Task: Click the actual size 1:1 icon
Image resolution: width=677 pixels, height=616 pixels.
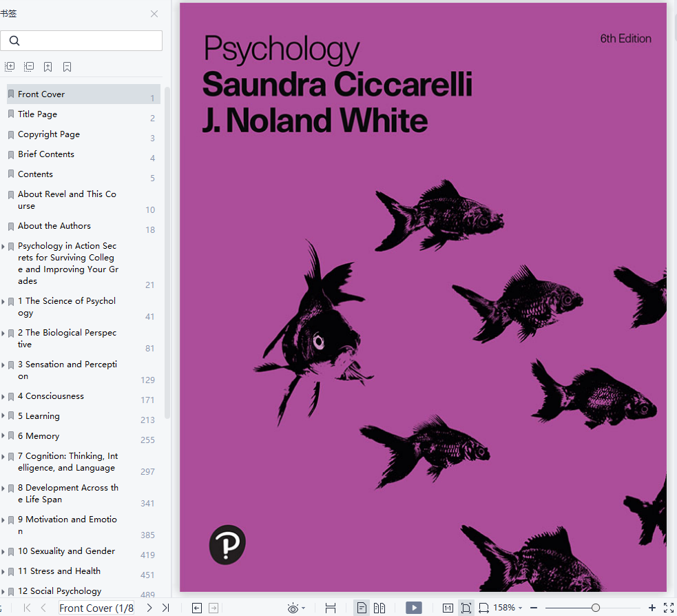Action: pyautogui.click(x=448, y=608)
